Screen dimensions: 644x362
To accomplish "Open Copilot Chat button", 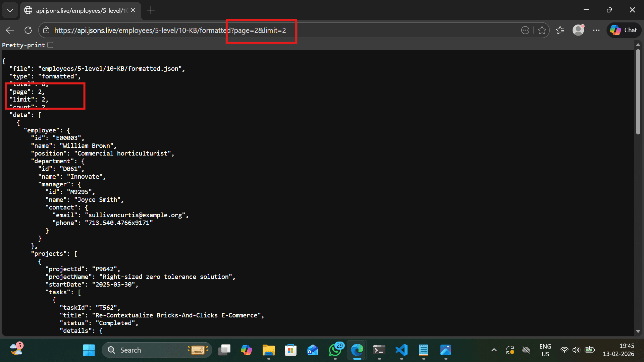I will point(624,30).
